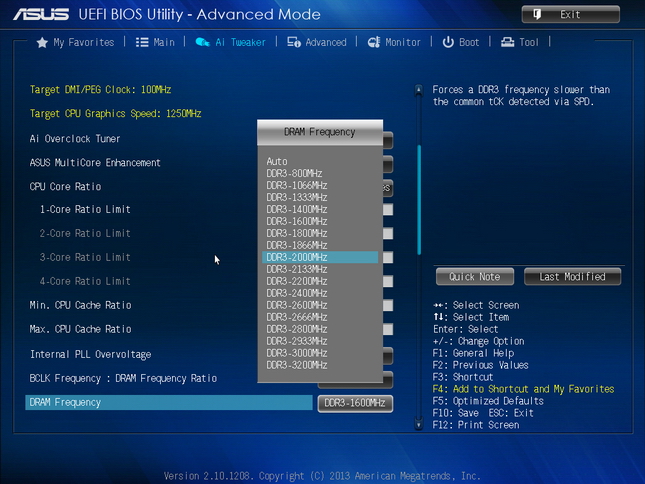
Task: Pick DDR3-1333MHz from the list
Action: click(x=297, y=197)
